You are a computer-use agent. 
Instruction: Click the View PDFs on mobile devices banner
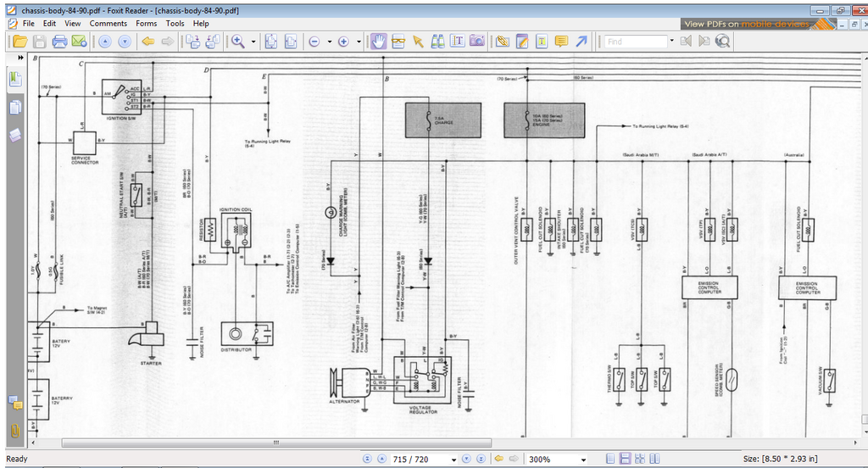[x=746, y=25]
